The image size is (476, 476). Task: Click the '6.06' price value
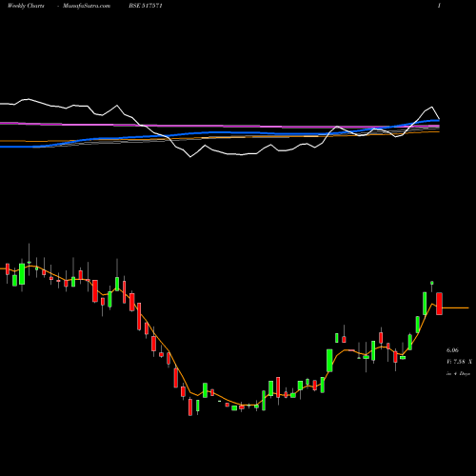point(452,350)
